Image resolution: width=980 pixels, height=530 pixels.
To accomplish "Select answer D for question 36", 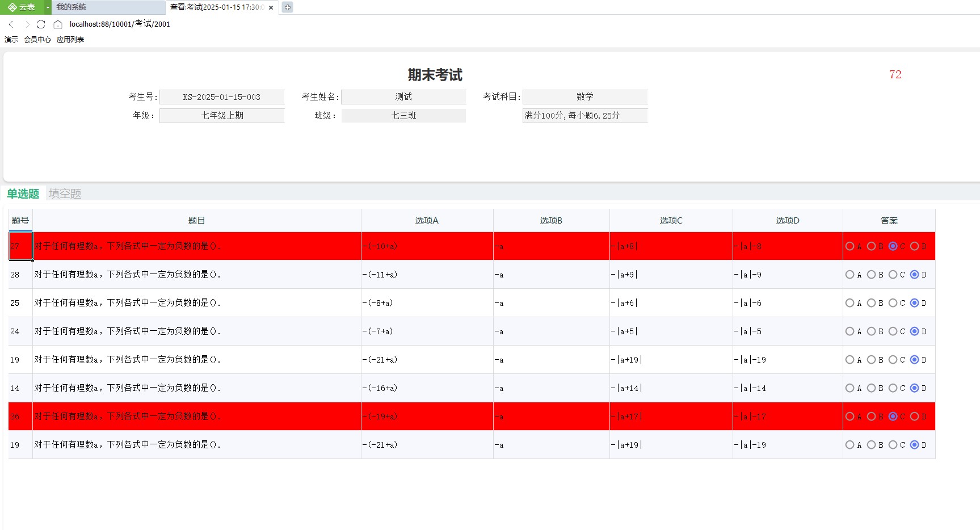I will (x=914, y=417).
